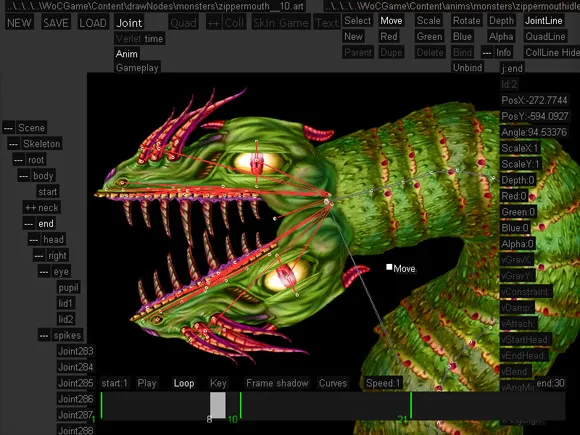This screenshot has height=435, width=580.
Task: Select Joint286 in the tree
Action: 76,399
